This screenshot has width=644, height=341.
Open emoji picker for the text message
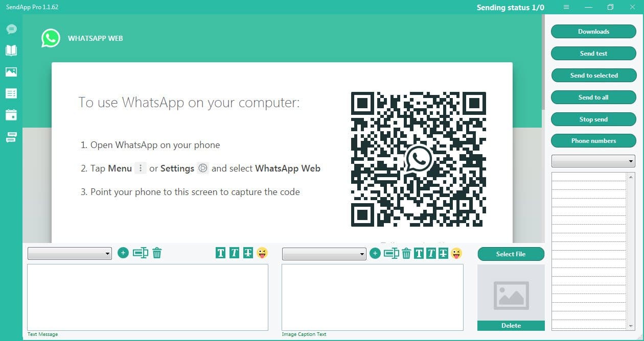pyautogui.click(x=262, y=253)
